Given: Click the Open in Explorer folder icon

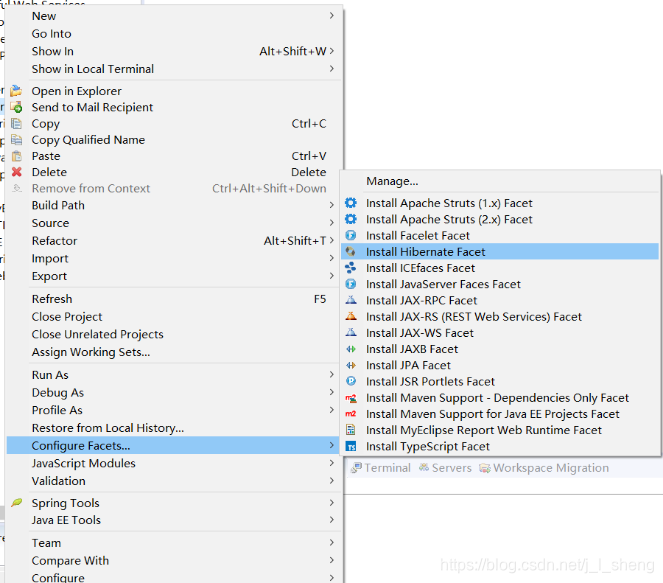Looking at the screenshot, I should [16, 91].
